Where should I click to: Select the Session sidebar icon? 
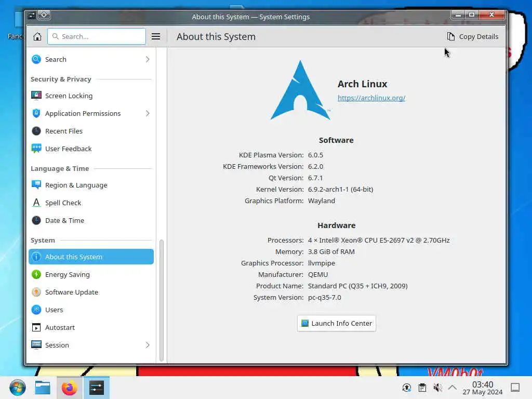pyautogui.click(x=36, y=345)
